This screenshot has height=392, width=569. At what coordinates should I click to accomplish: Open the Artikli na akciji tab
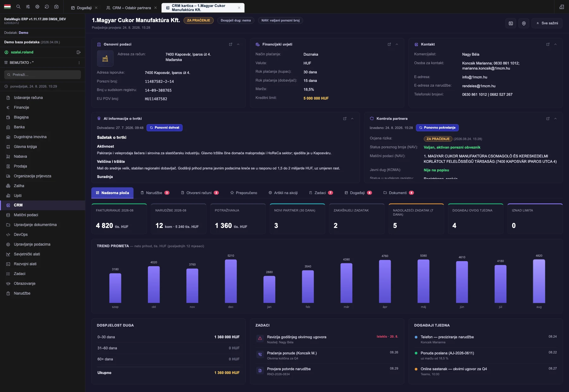283,193
